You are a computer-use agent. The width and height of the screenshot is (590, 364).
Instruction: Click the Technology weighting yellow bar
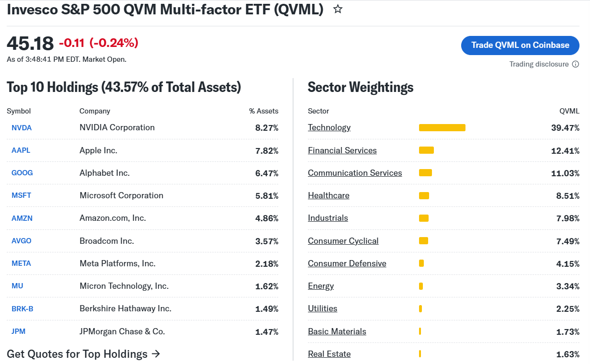pyautogui.click(x=442, y=127)
